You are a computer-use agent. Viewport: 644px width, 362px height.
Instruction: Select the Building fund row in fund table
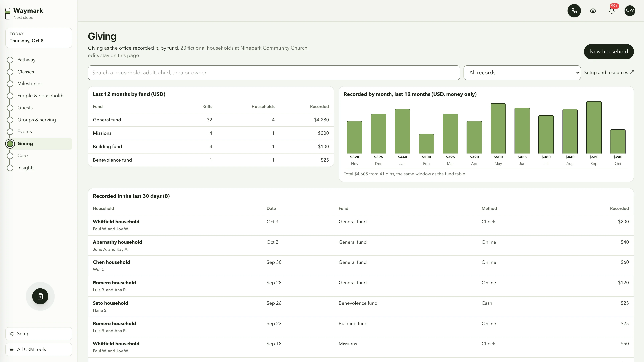pyautogui.click(x=211, y=146)
